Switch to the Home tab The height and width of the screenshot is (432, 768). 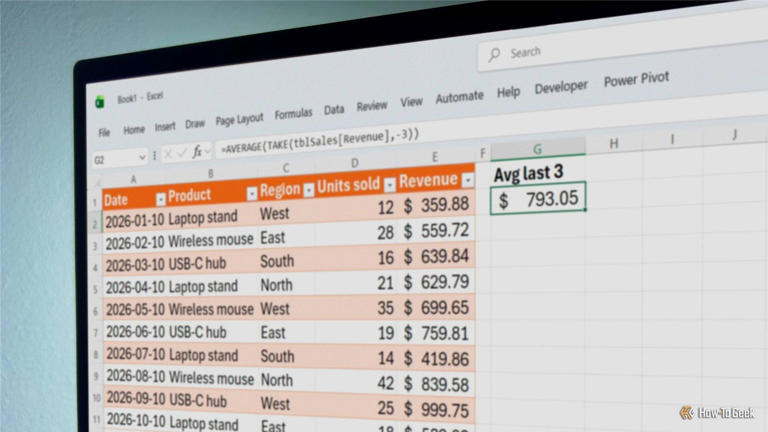click(x=134, y=130)
